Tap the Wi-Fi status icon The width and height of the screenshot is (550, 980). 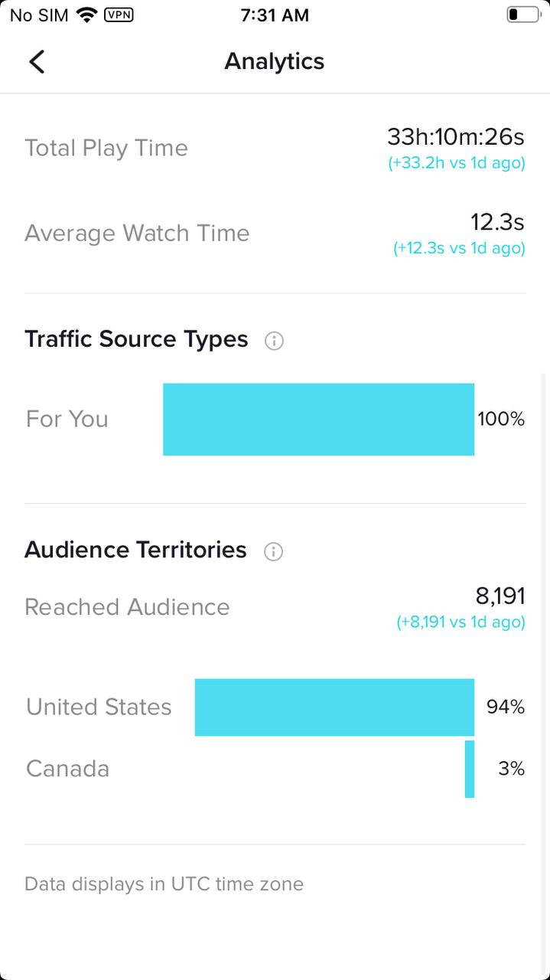(x=87, y=15)
